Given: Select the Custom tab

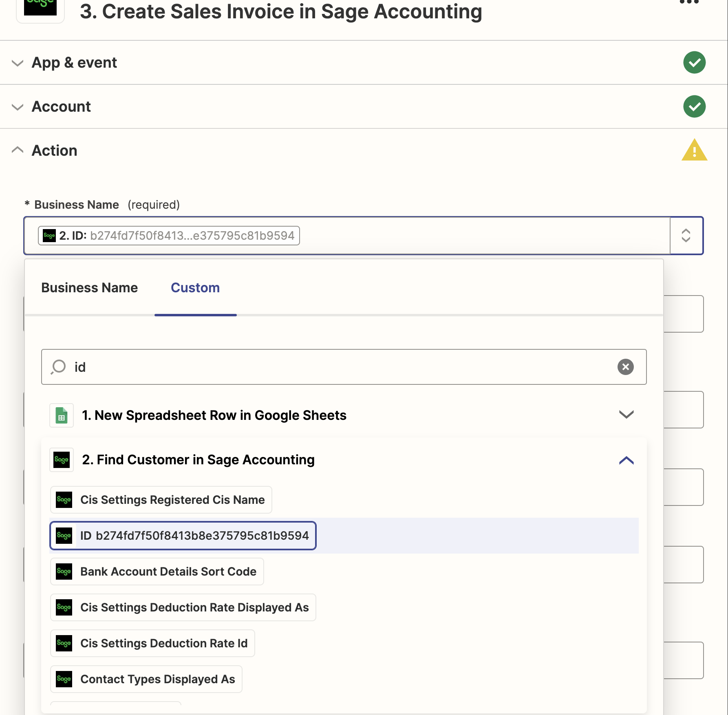Looking at the screenshot, I should click(195, 288).
